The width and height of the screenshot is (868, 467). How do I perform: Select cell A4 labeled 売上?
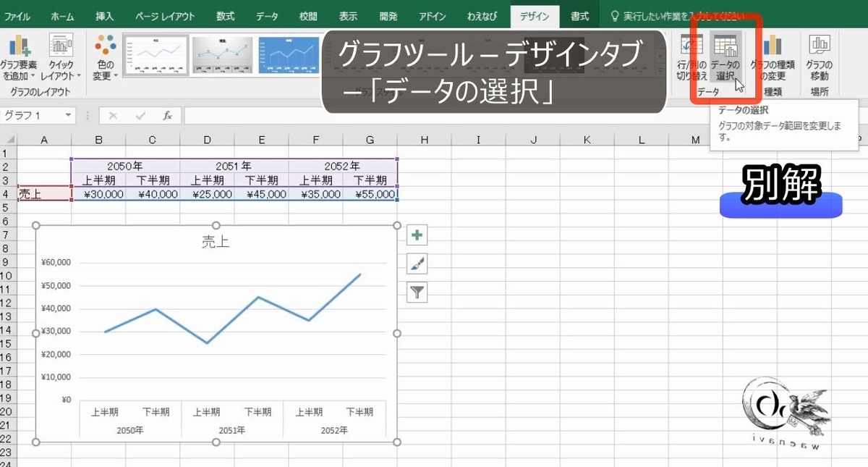44,194
